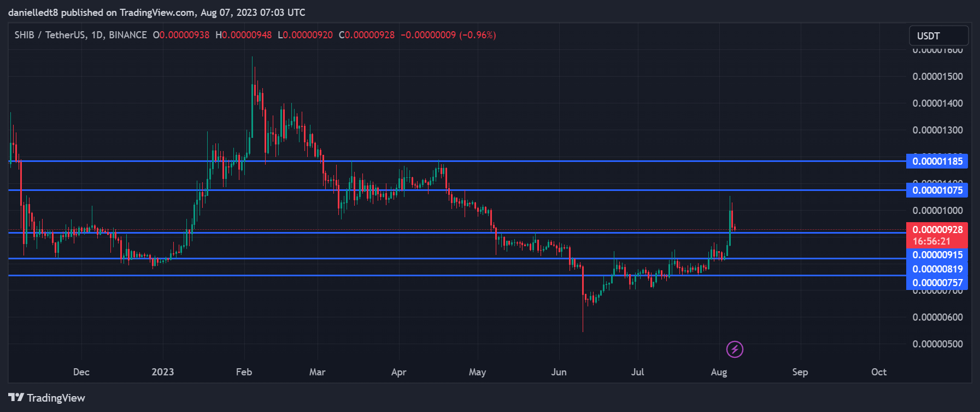The height and width of the screenshot is (412, 980).
Task: Click the Apr label on time axis
Action: coord(398,372)
